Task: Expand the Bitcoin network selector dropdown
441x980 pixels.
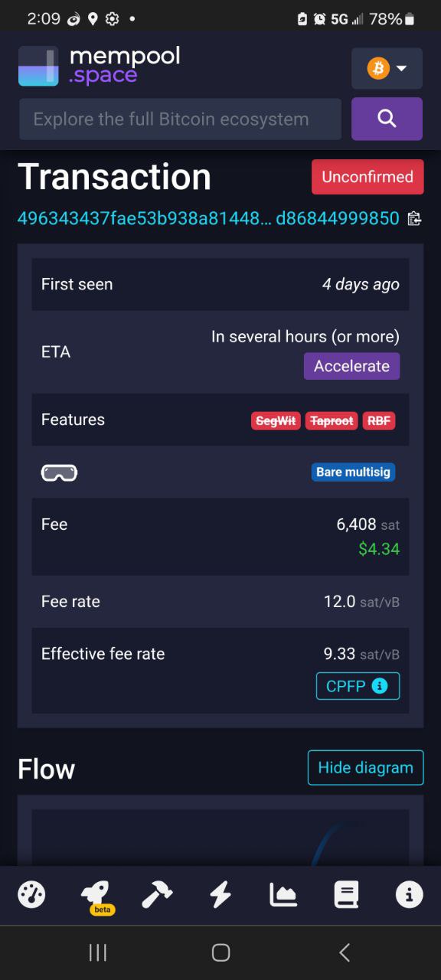Action: click(x=387, y=69)
